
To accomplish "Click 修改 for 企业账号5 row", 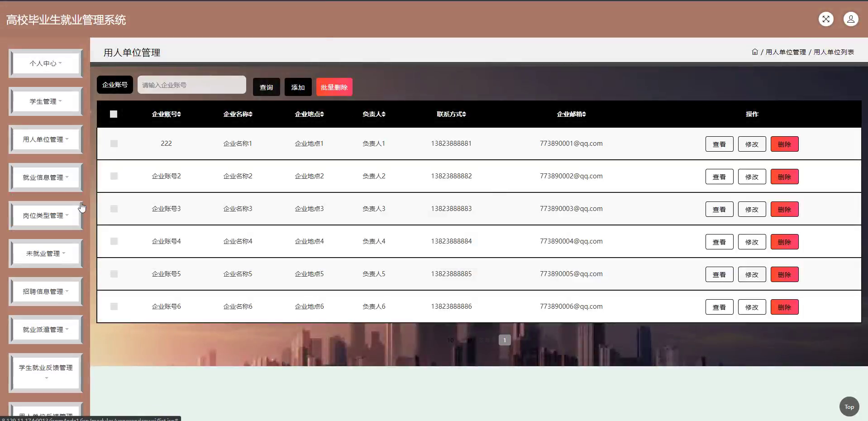I will click(752, 274).
